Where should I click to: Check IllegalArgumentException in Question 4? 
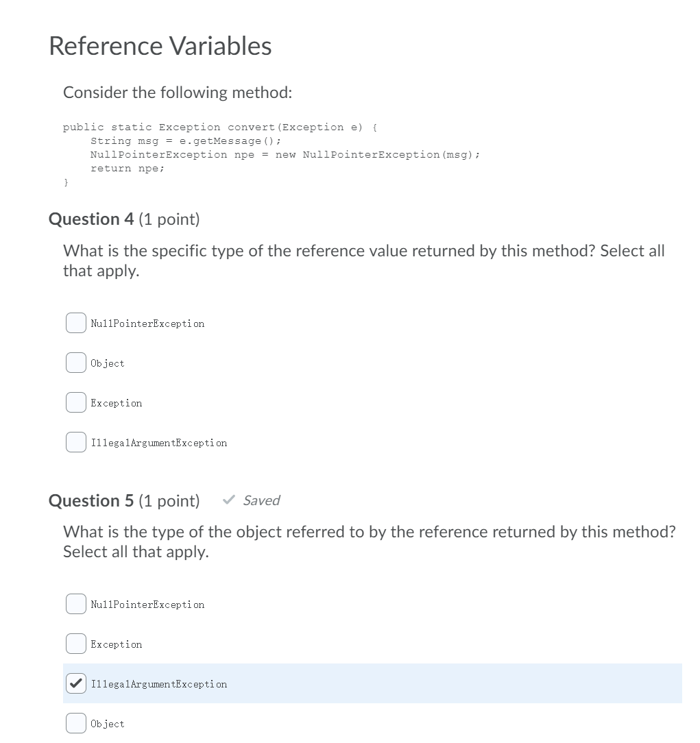point(75,441)
